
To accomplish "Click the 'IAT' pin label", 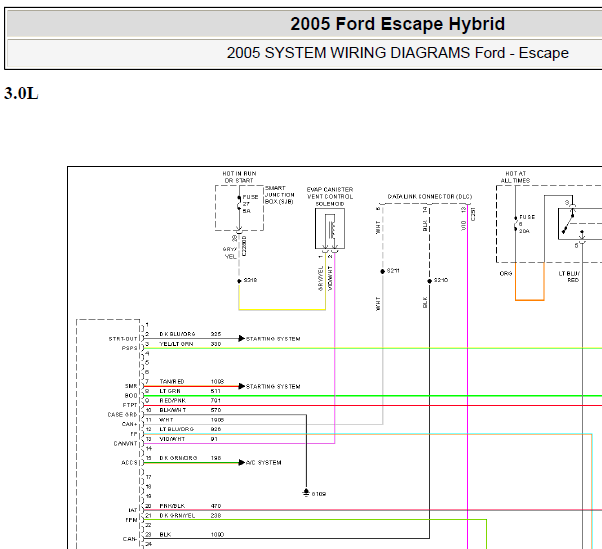I will coord(133,510).
